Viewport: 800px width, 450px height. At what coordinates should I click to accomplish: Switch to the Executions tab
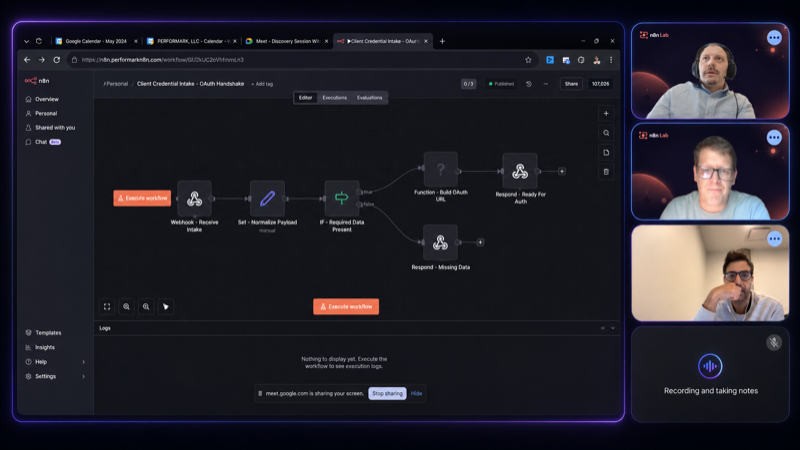pos(334,97)
